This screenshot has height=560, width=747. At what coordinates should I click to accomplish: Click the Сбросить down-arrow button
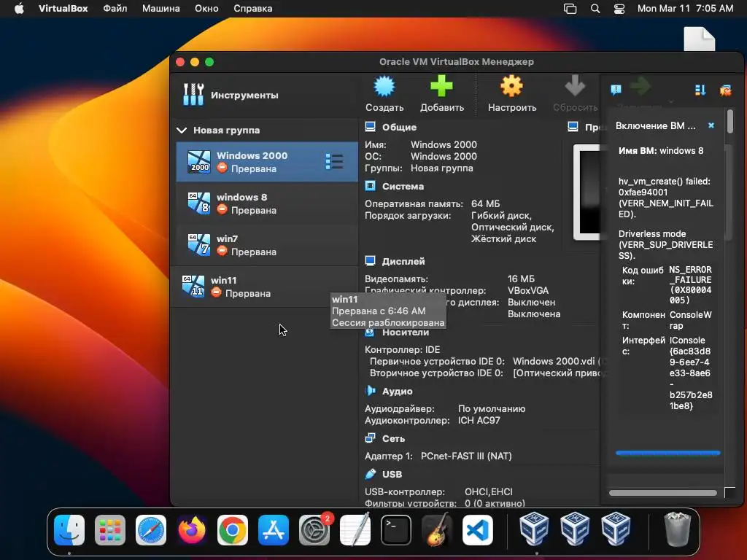pyautogui.click(x=575, y=94)
